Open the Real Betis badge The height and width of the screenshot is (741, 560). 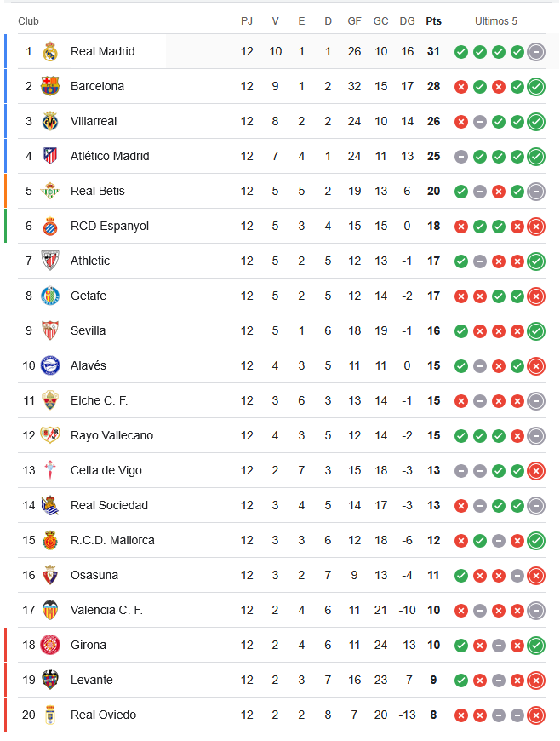(49, 191)
